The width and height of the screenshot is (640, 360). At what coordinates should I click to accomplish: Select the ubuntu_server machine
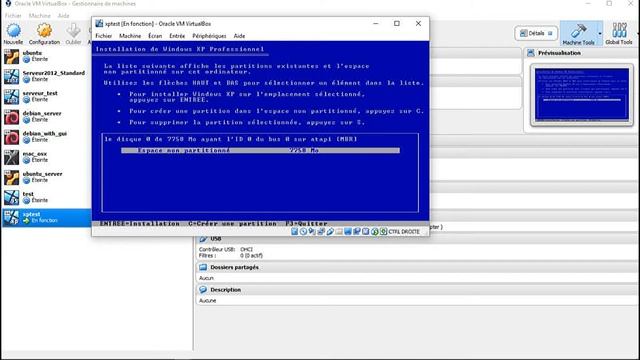[x=46, y=178]
